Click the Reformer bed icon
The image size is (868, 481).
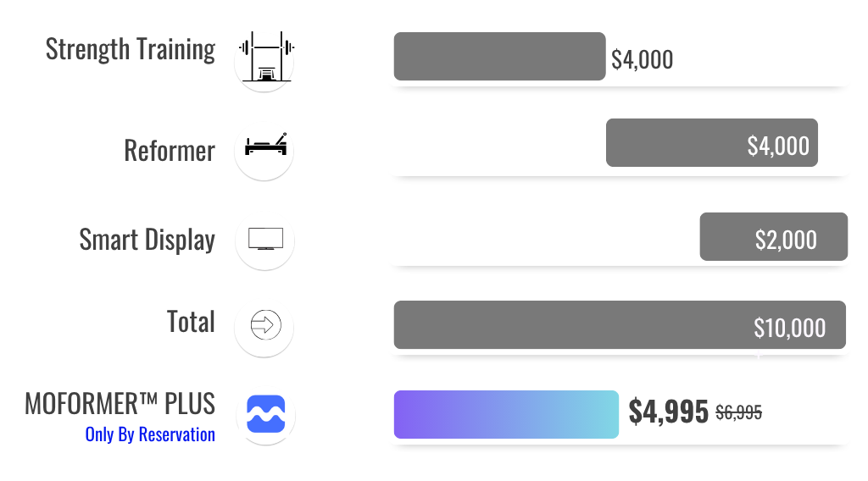point(265,145)
